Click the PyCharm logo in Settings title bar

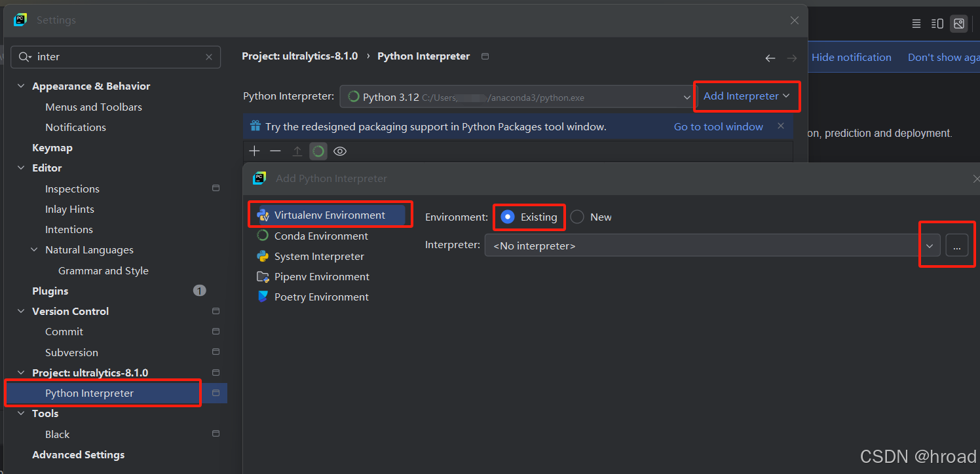[20, 20]
